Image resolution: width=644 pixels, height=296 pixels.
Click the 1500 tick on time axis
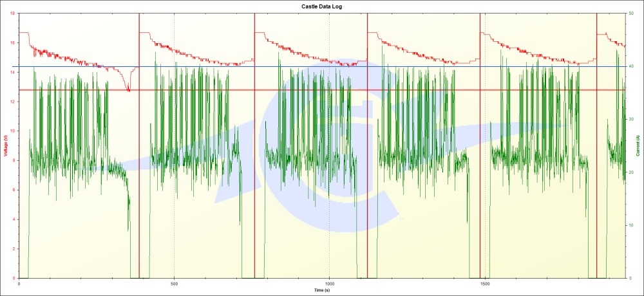(x=484, y=283)
